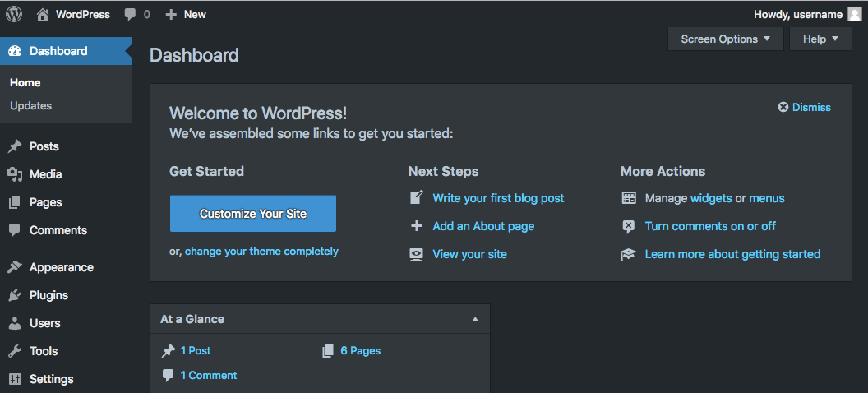Open the Turn comments on or off link

[710, 226]
